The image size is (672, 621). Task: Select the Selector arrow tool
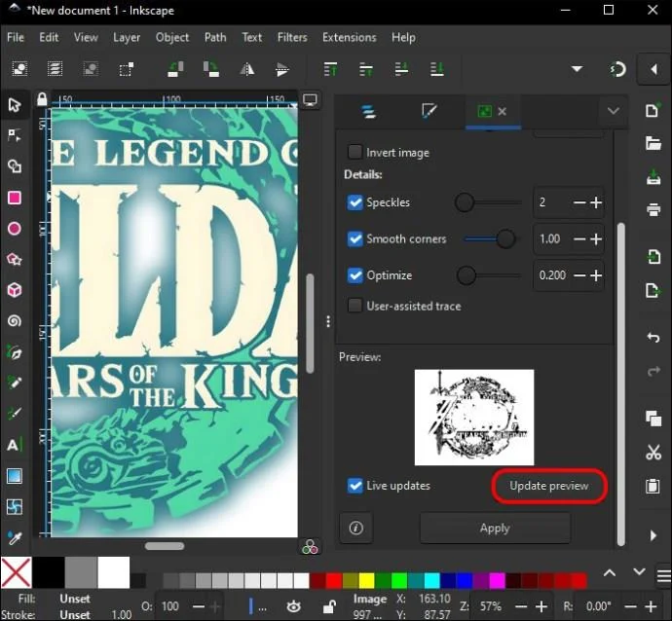click(x=15, y=105)
